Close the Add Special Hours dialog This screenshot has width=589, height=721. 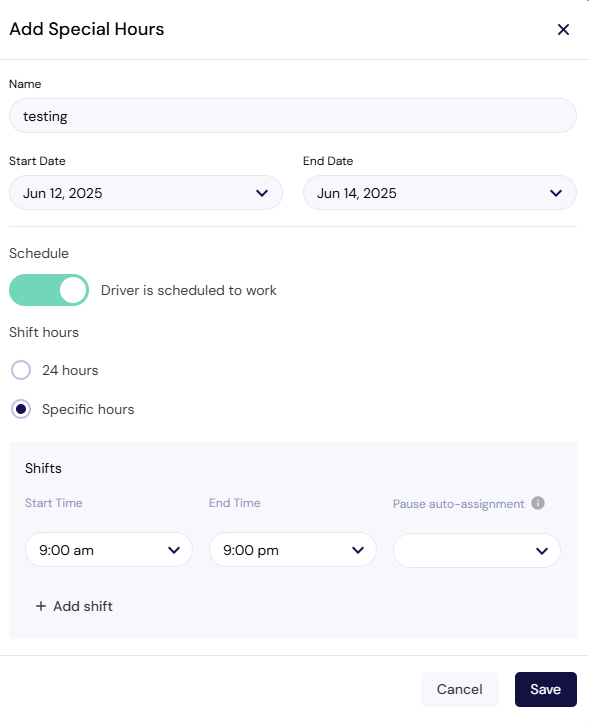coord(563,29)
